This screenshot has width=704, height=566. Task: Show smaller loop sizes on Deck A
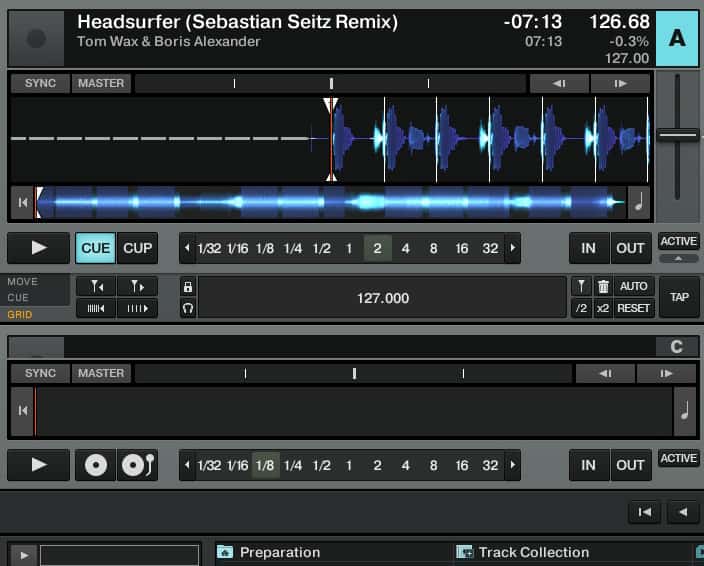[x=187, y=248]
